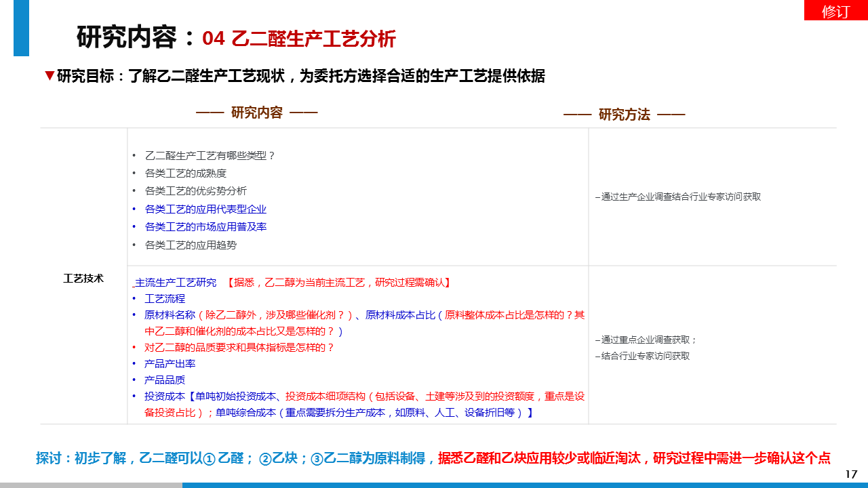Screen dimensions: 868x488
Task: Click the red 修订 tag in the corner
Action: [x=835, y=11]
